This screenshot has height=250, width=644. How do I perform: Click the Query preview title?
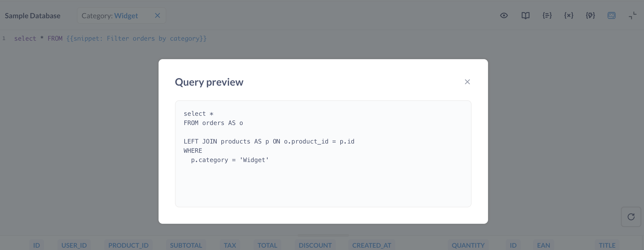(x=209, y=82)
